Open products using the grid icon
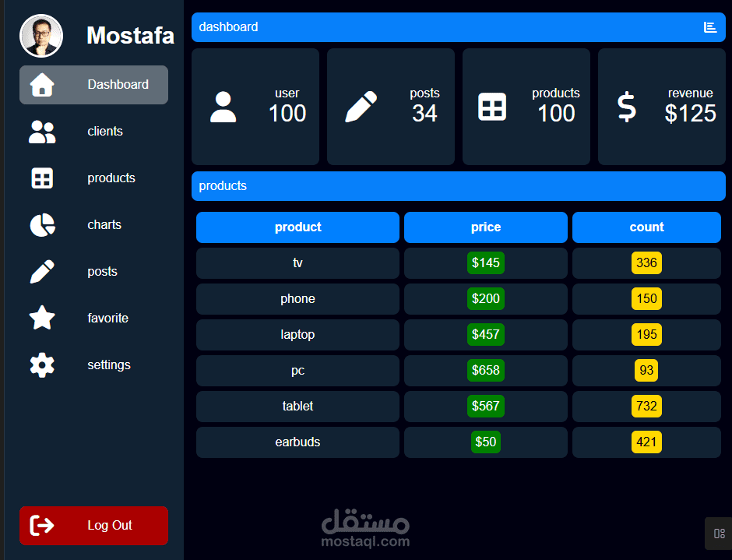 click(x=41, y=178)
